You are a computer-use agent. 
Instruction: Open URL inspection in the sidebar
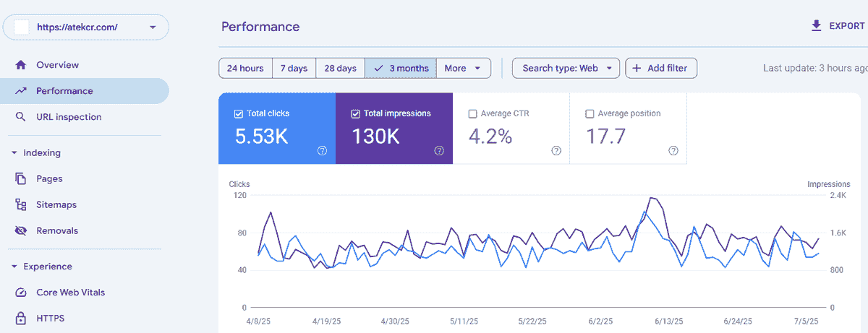click(x=85, y=117)
